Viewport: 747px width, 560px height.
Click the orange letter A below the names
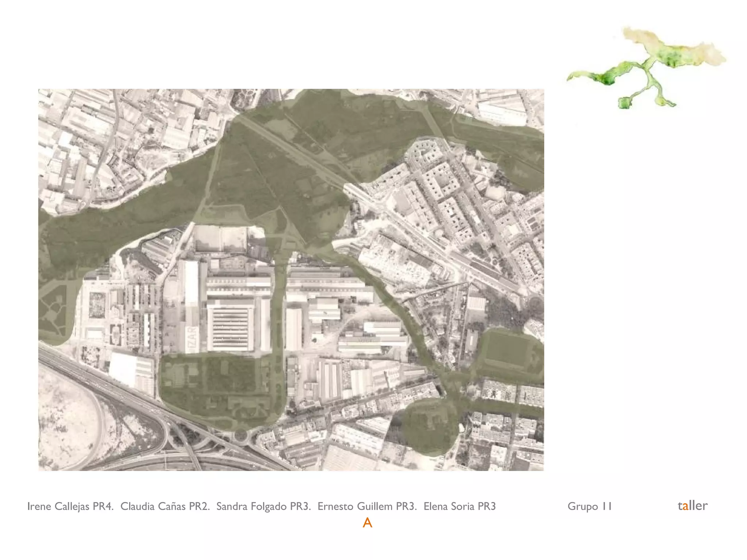[x=367, y=523]
